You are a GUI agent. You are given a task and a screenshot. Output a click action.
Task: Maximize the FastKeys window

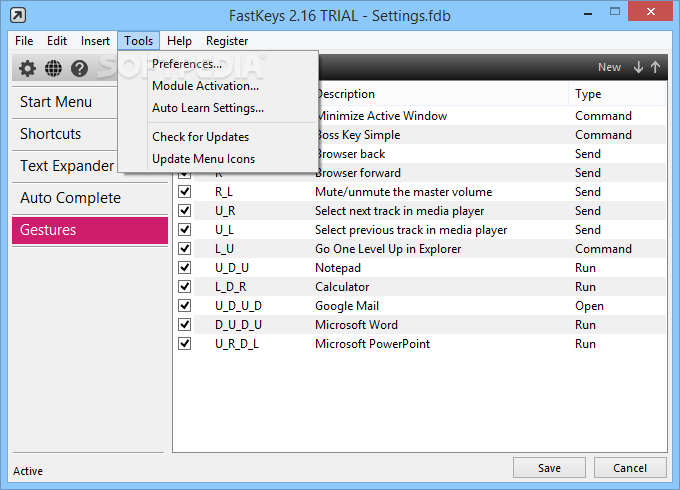tap(615, 12)
